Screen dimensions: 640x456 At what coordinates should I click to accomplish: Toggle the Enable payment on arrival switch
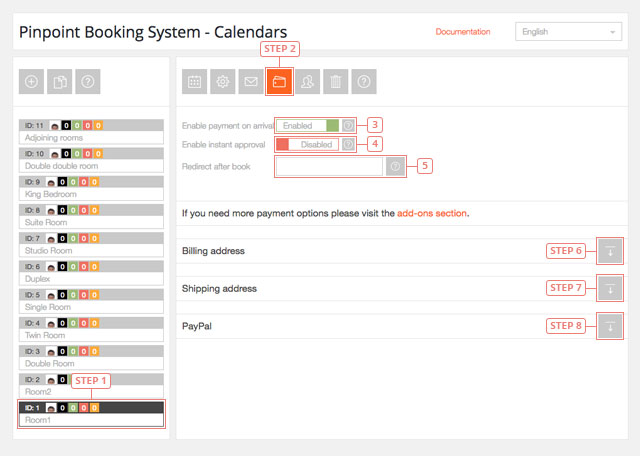click(x=311, y=126)
